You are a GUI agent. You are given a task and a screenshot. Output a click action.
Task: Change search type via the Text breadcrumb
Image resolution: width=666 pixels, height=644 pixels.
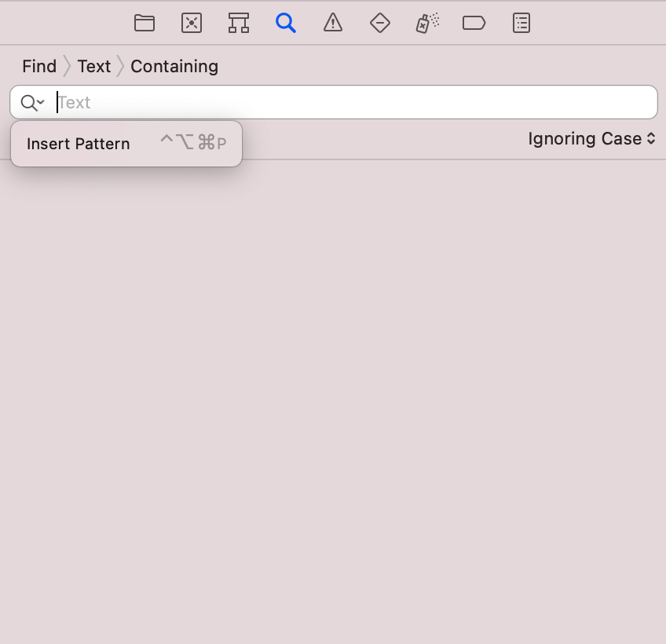(93, 66)
